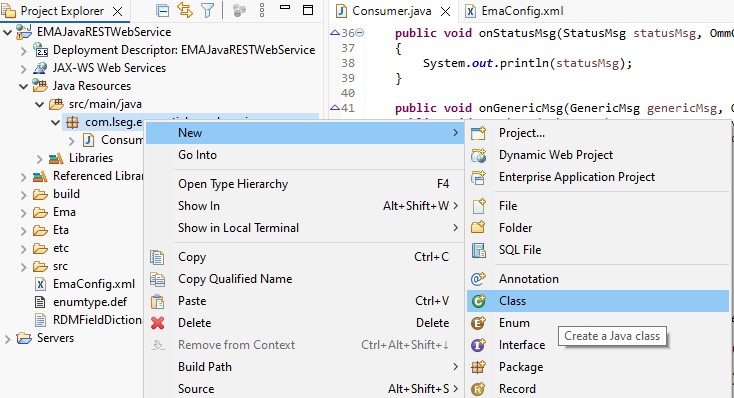Close the Project Explorer view tab
This screenshot has height=398, width=734.
118,11
